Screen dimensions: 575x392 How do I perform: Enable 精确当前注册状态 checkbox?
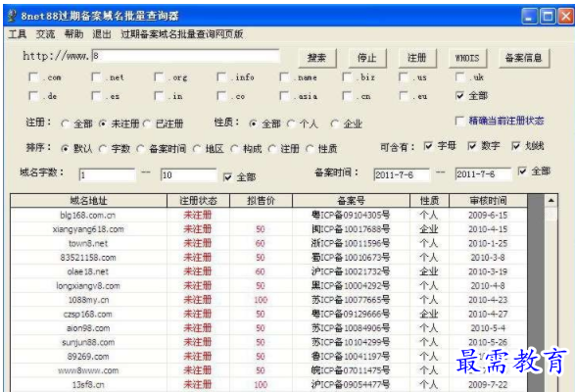(x=459, y=122)
